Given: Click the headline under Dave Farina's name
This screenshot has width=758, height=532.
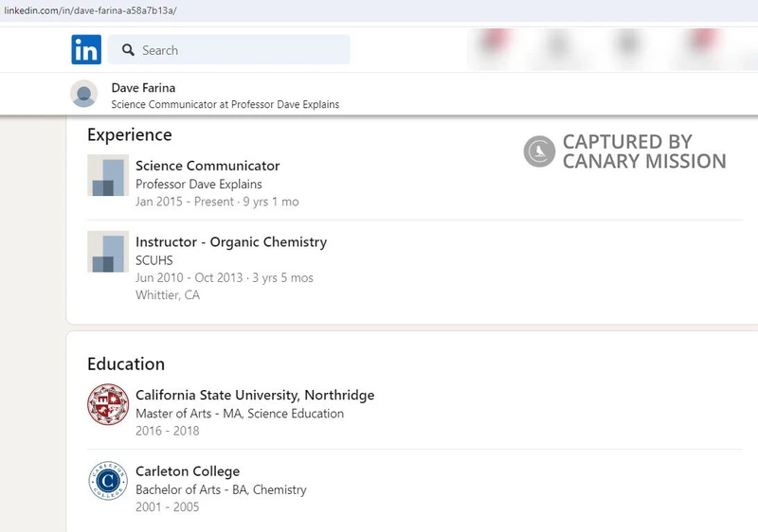Looking at the screenshot, I should coord(225,104).
